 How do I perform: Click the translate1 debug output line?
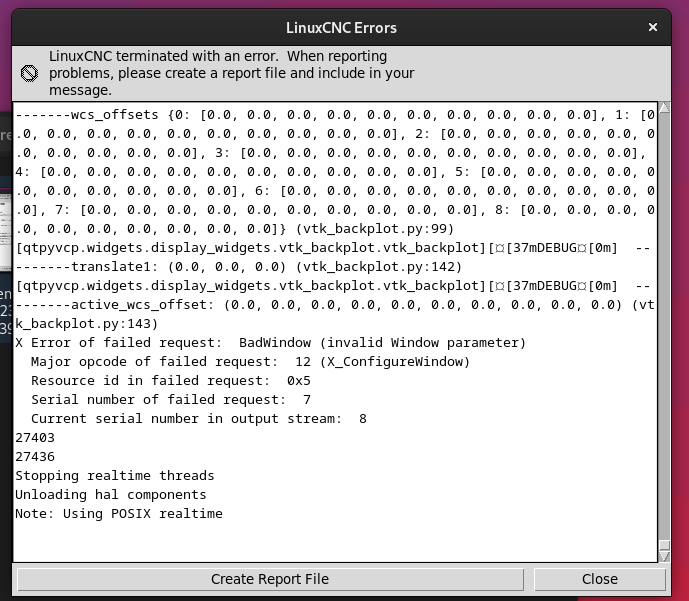239,267
